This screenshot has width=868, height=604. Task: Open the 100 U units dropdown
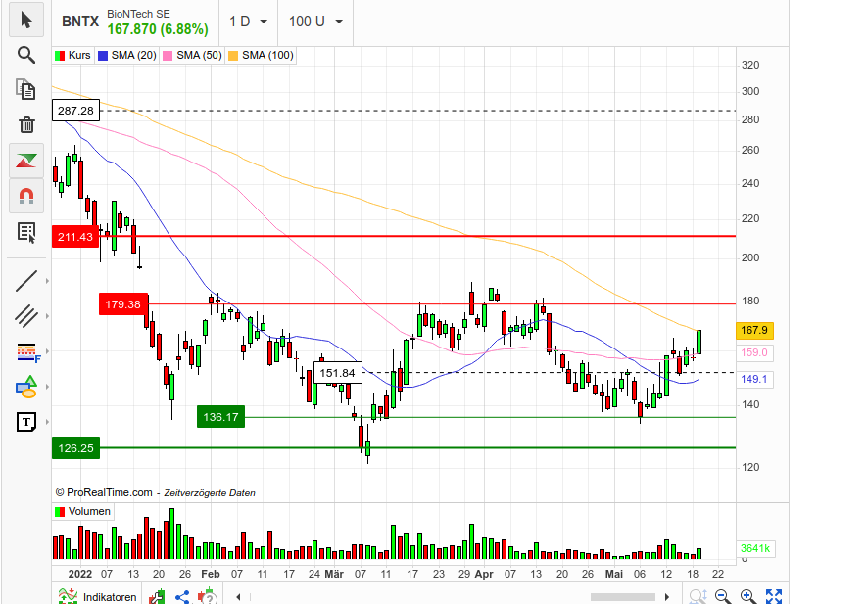click(315, 22)
